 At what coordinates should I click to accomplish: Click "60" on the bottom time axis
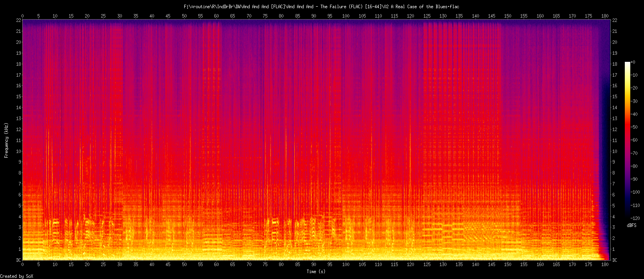(x=217, y=265)
